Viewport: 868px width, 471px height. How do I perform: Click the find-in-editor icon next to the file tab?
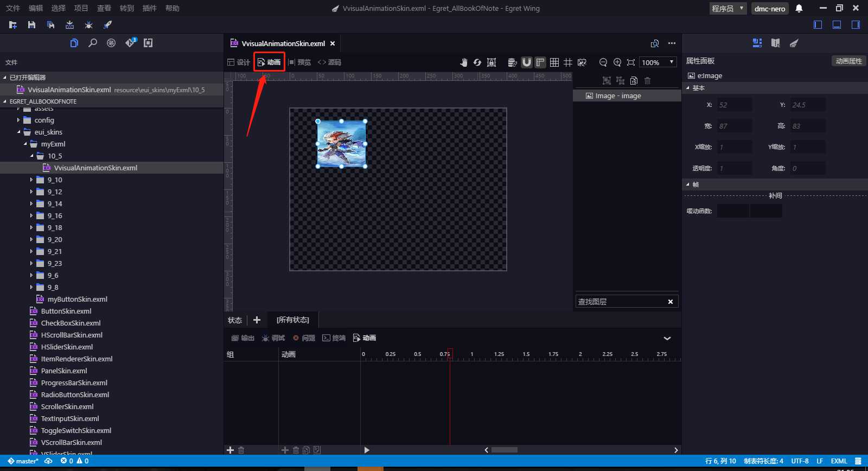[x=655, y=43]
